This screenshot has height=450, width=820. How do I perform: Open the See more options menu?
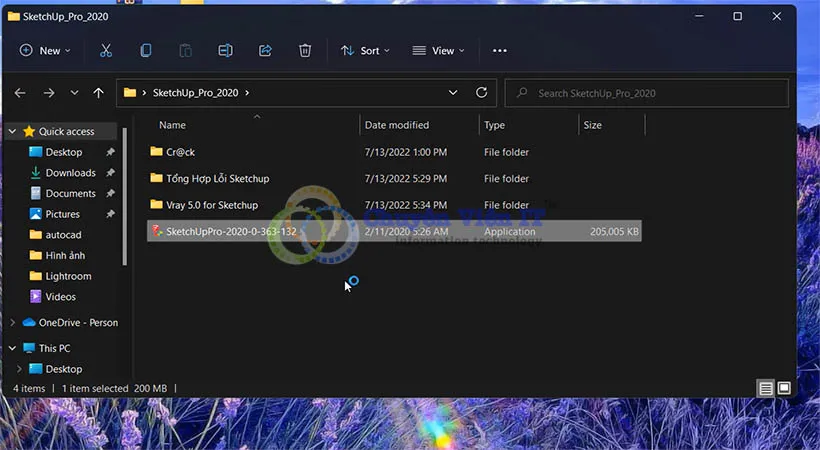(500, 50)
